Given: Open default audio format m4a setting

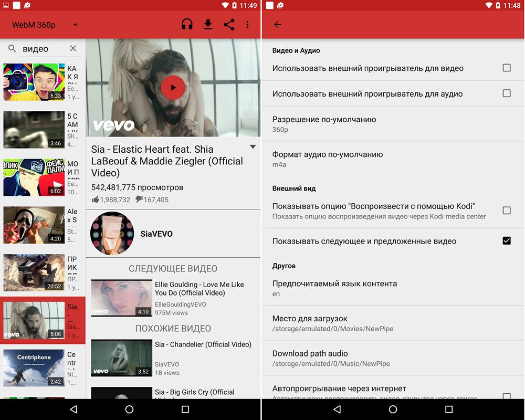Looking at the screenshot, I should (x=393, y=159).
